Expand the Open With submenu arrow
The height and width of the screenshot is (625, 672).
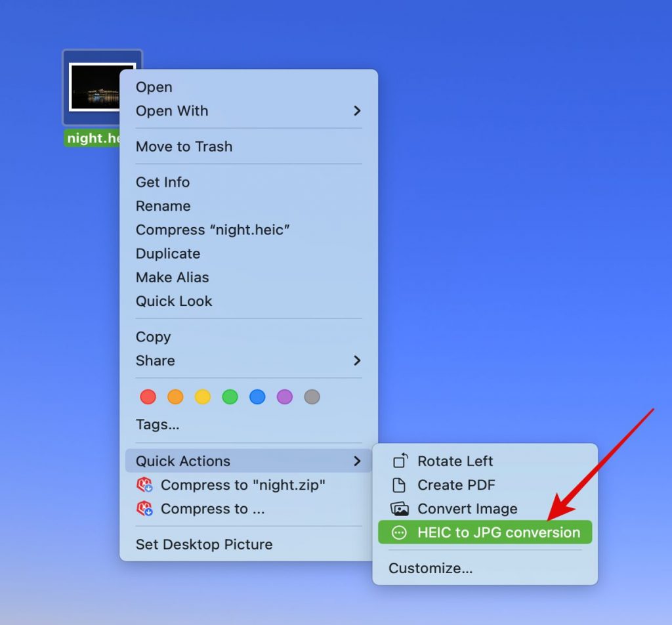357,111
